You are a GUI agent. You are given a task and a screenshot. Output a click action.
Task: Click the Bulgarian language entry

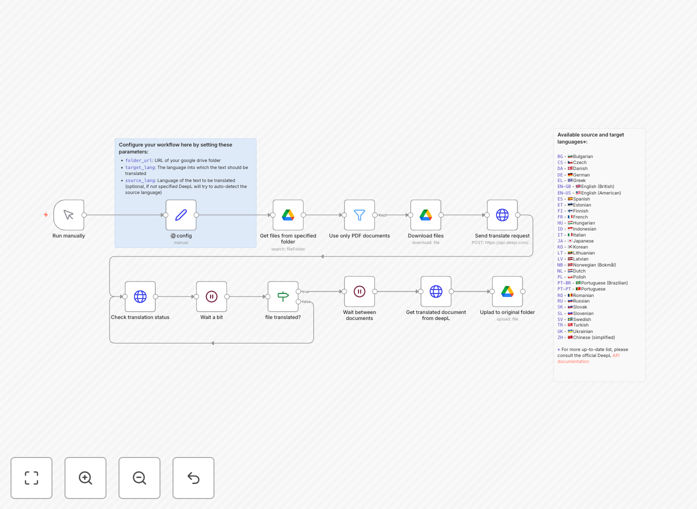coord(575,156)
